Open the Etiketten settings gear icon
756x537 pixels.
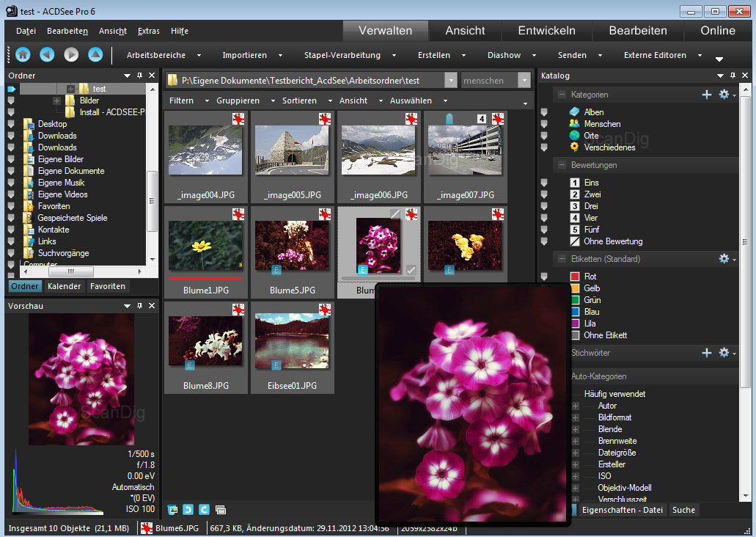point(724,259)
